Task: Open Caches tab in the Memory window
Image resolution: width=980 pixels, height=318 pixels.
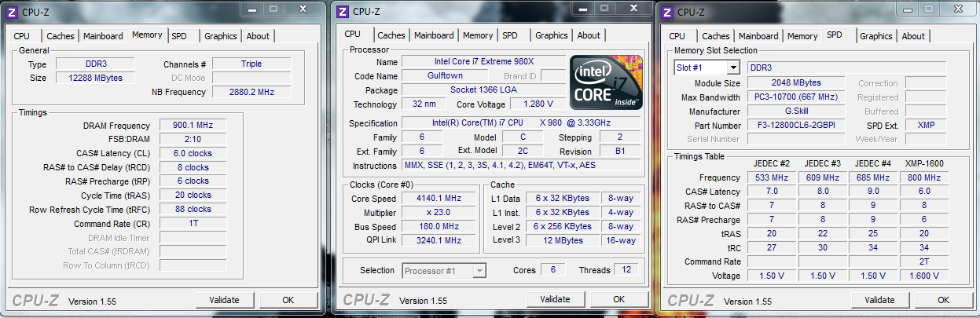Action: (61, 36)
